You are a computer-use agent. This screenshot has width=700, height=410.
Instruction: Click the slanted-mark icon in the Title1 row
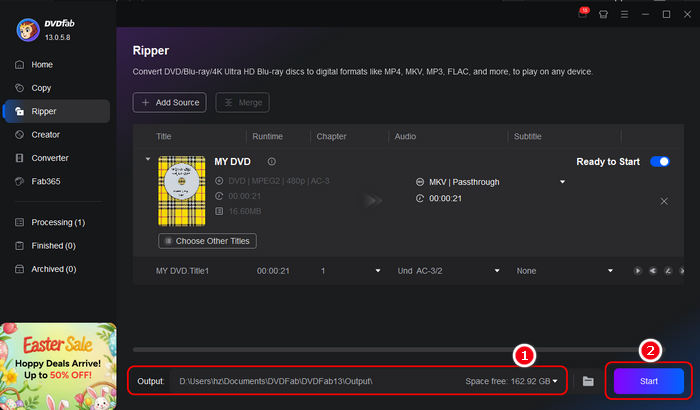668,271
